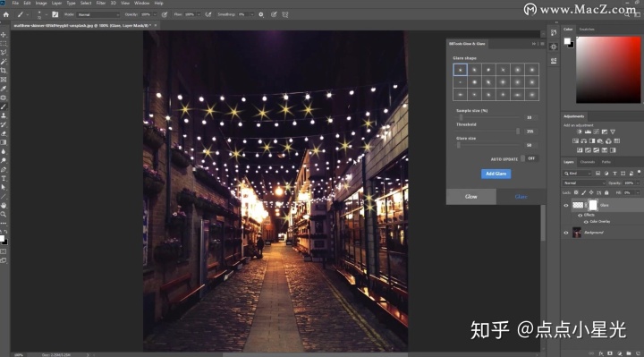This screenshot has width=644, height=357.
Task: Select the Clone Stamp tool
Action: [4, 115]
